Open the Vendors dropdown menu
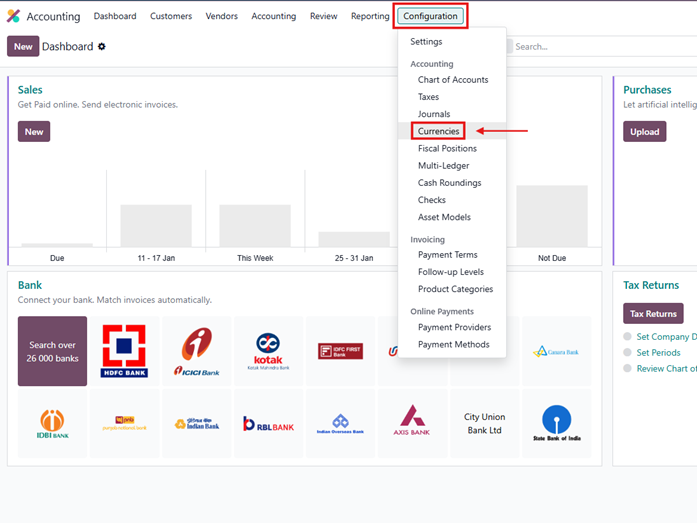The image size is (697, 523). (222, 16)
